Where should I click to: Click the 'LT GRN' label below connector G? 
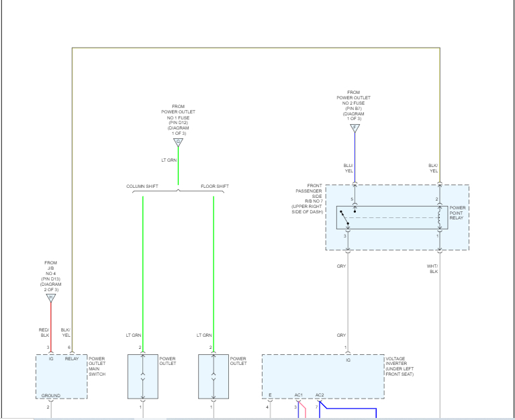[169, 160]
